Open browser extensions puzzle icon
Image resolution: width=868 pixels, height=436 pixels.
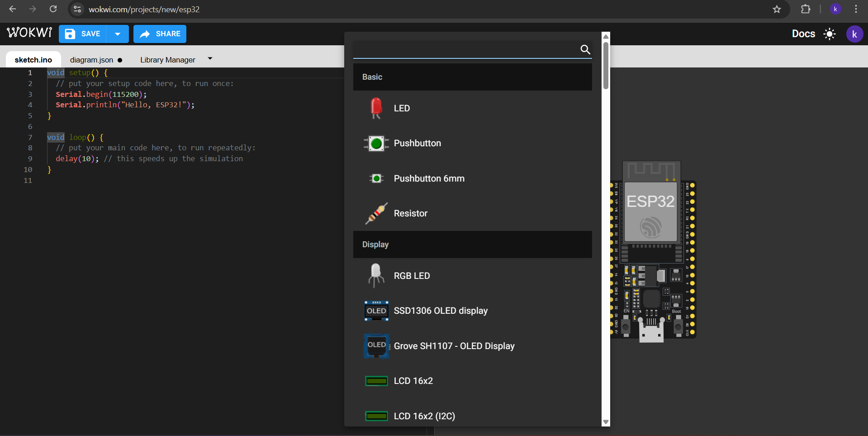(806, 9)
